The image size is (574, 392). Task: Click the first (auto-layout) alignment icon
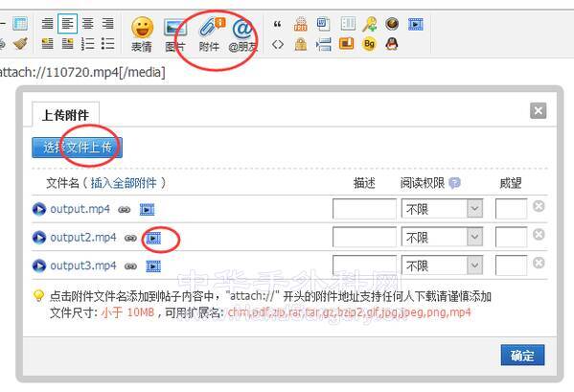click(x=47, y=23)
